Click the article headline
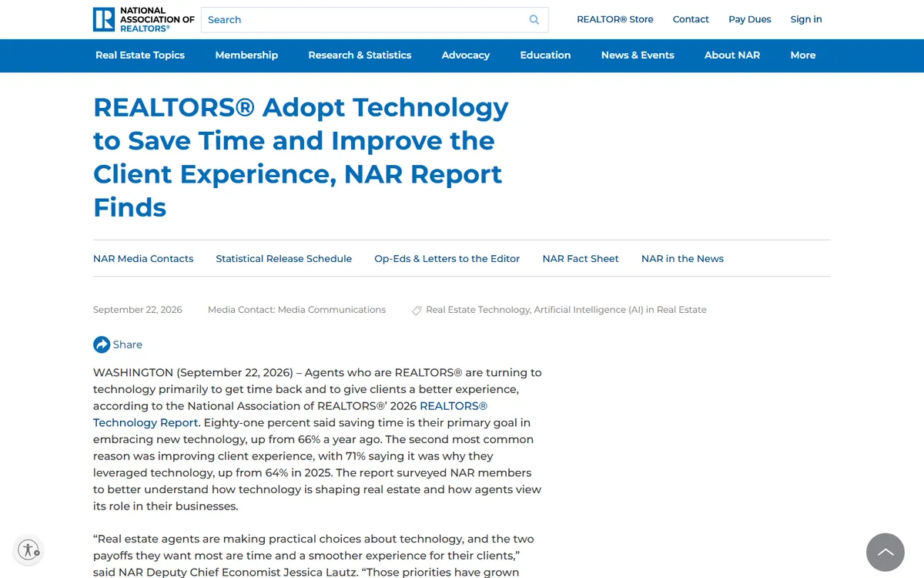924x578 pixels. click(301, 157)
